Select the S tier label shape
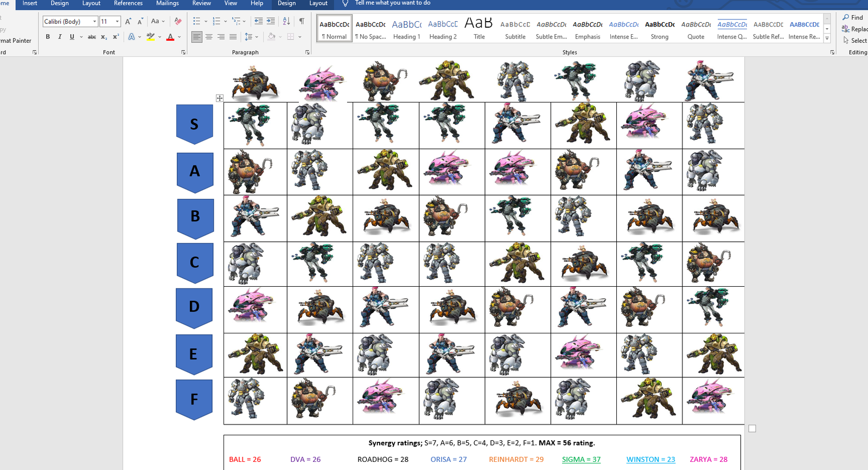The width and height of the screenshot is (868, 470). 194,124
